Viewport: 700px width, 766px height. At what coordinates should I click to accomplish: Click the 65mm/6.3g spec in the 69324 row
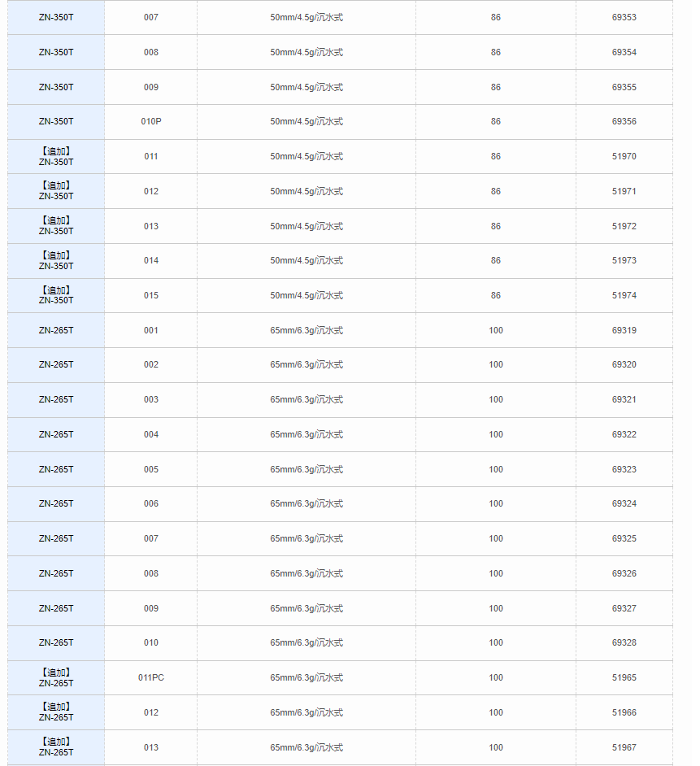coord(307,503)
